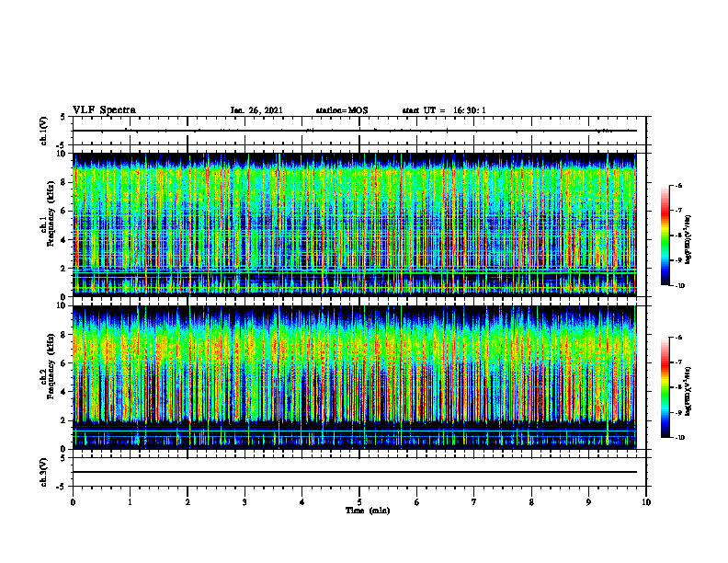The height and width of the screenshot is (563, 728).
Task: Click the ch.1 spectrogram color scale bar
Action: click(665, 236)
